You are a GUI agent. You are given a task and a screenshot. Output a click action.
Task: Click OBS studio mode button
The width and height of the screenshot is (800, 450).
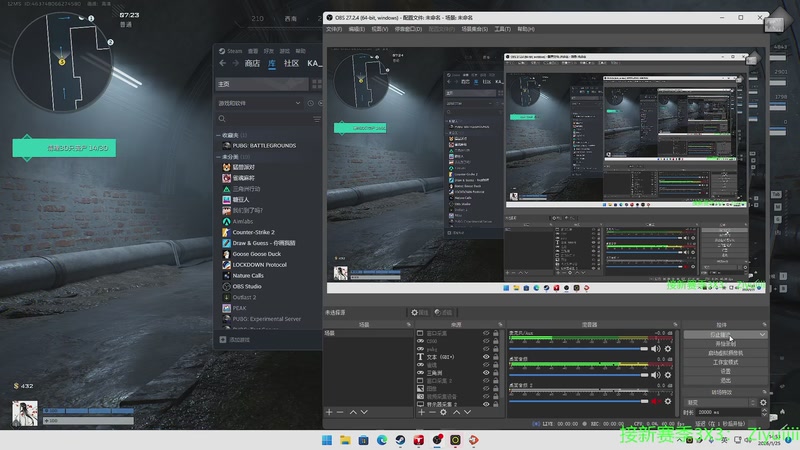pyautogui.click(x=725, y=362)
